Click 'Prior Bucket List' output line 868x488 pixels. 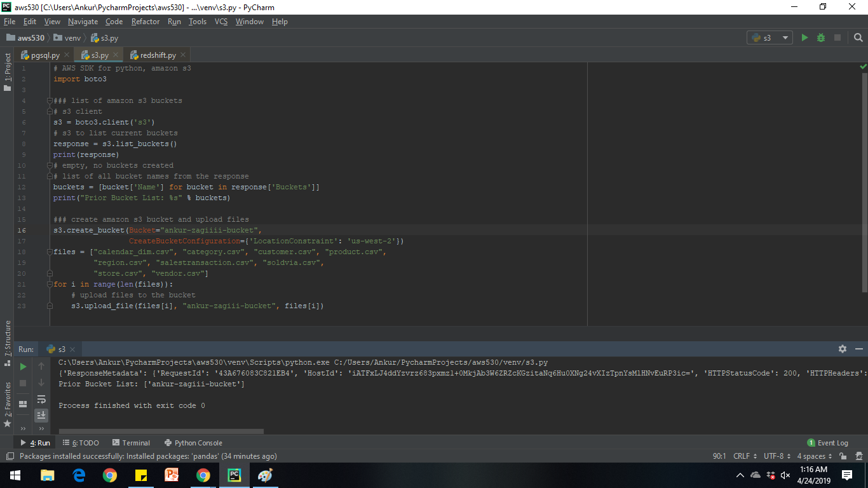(x=151, y=384)
